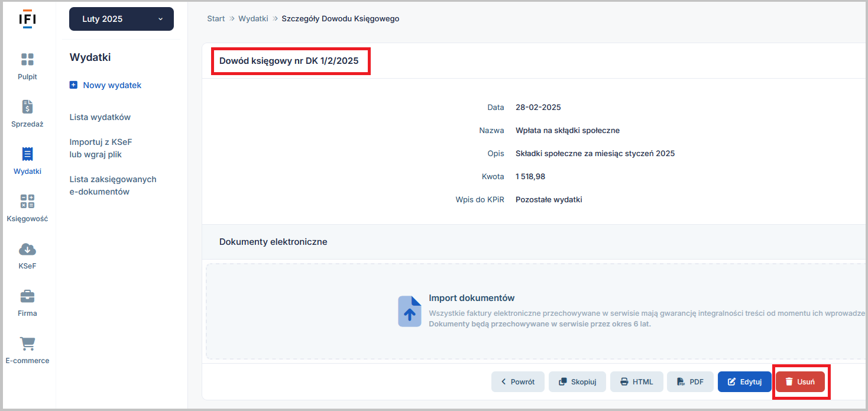Click Start breadcrumb link
The width and height of the screenshot is (868, 411).
216,19
